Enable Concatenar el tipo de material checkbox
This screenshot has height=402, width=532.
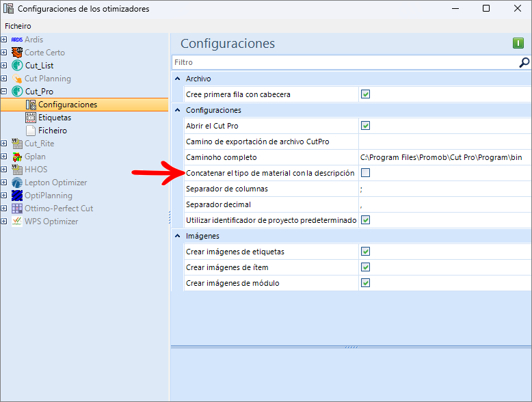coord(365,173)
